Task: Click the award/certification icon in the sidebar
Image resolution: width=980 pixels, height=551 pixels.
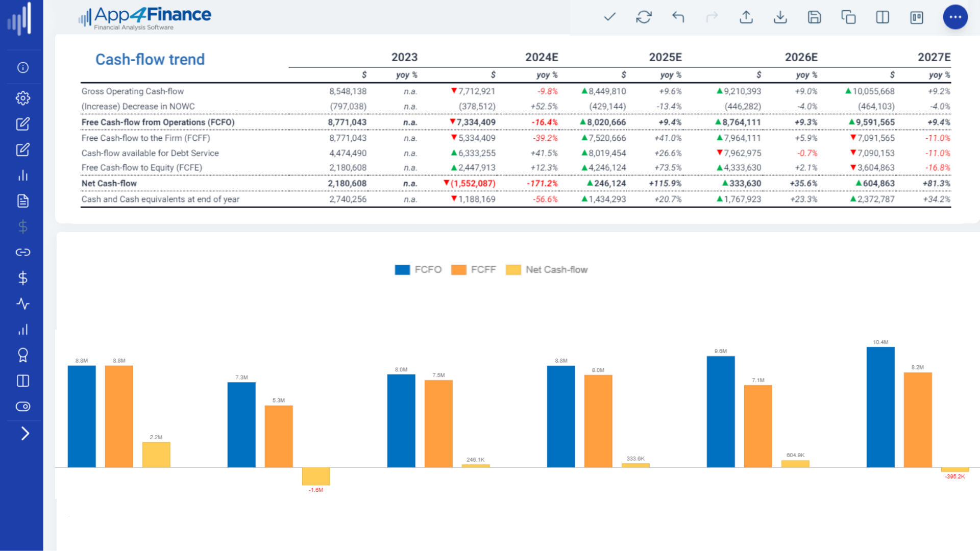Action: click(x=23, y=355)
